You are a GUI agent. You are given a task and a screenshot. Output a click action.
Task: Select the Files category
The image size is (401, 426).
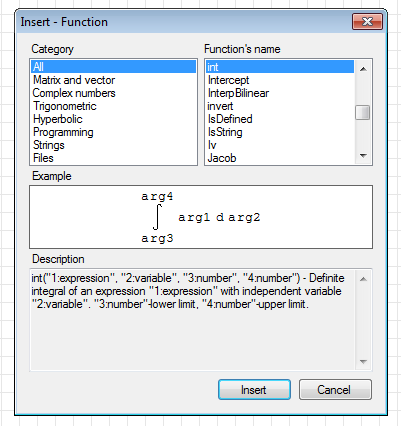[x=113, y=158]
